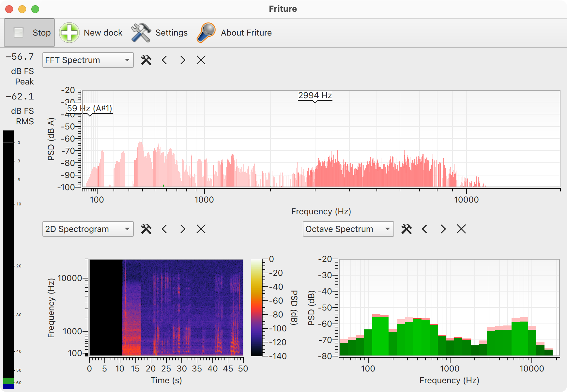Image resolution: width=567 pixels, height=392 pixels.
Task: Move Octave Spectrum dock to previous slot
Action: coord(425,229)
